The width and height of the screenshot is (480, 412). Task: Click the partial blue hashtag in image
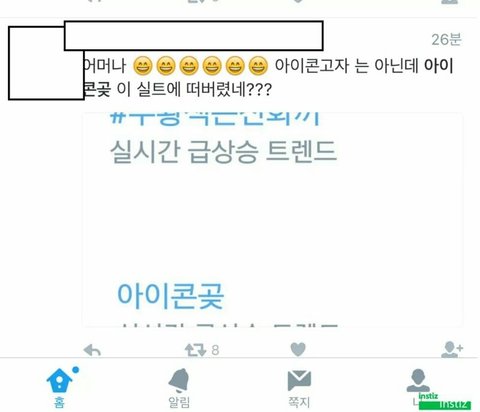(216, 119)
